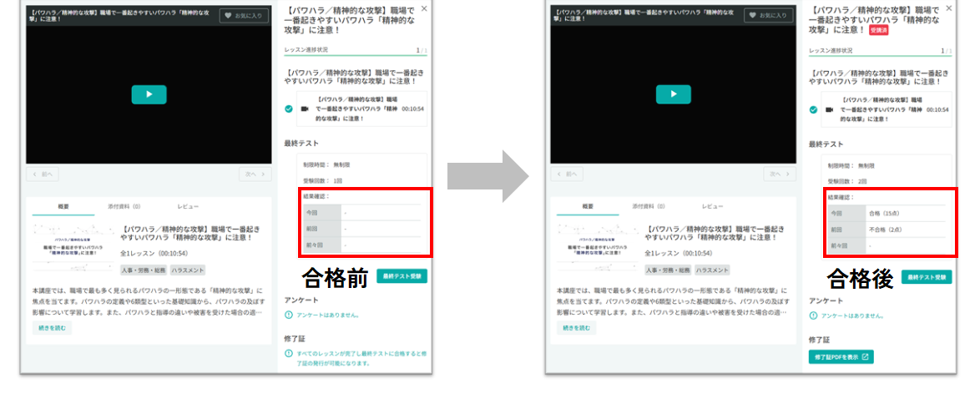
Task: Play the video in the right (合格後) screenshot
Action: coord(673,94)
